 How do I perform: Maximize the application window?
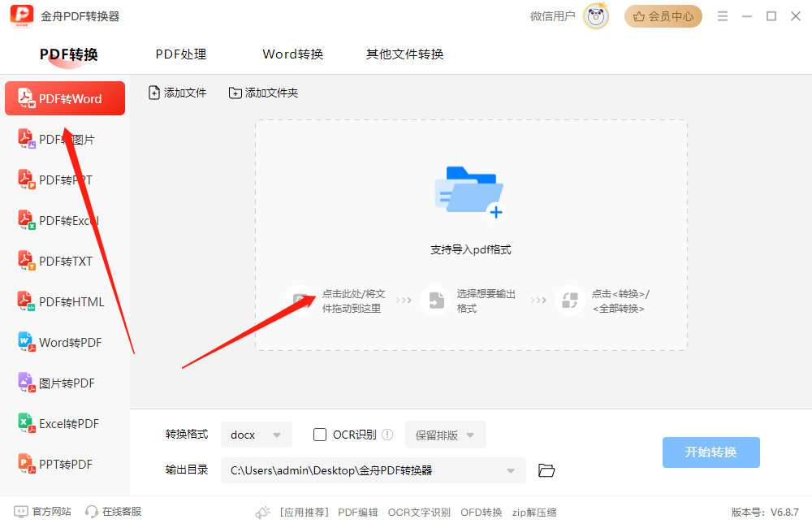771,16
